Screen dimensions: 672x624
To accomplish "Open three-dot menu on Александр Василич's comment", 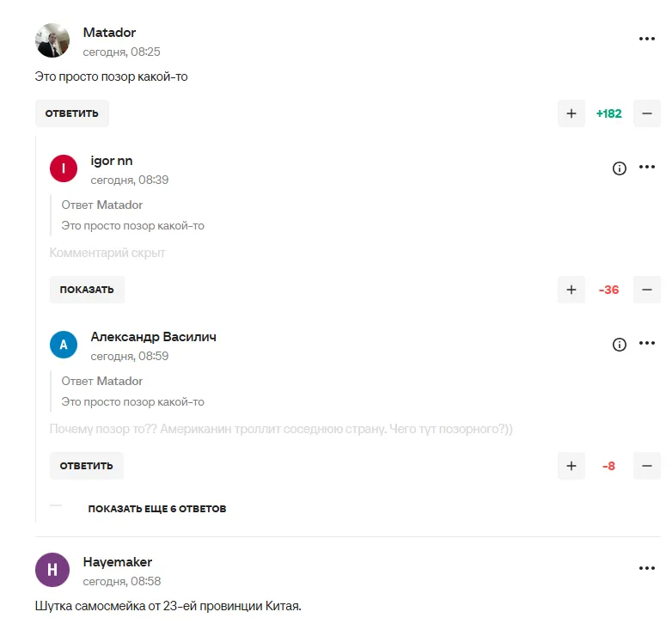I will (x=647, y=345).
